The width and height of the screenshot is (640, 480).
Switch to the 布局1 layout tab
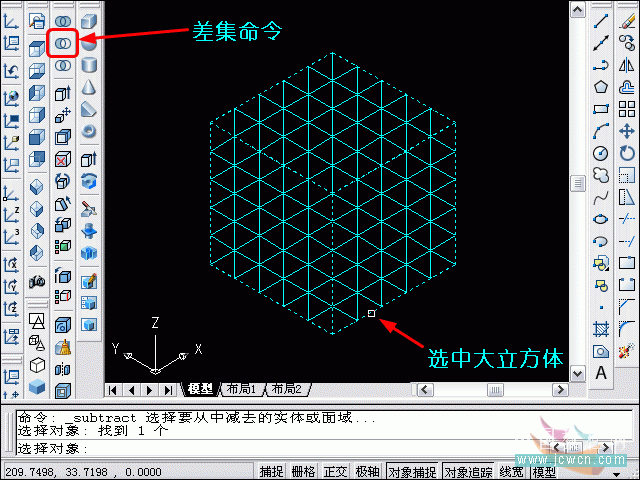[242, 389]
